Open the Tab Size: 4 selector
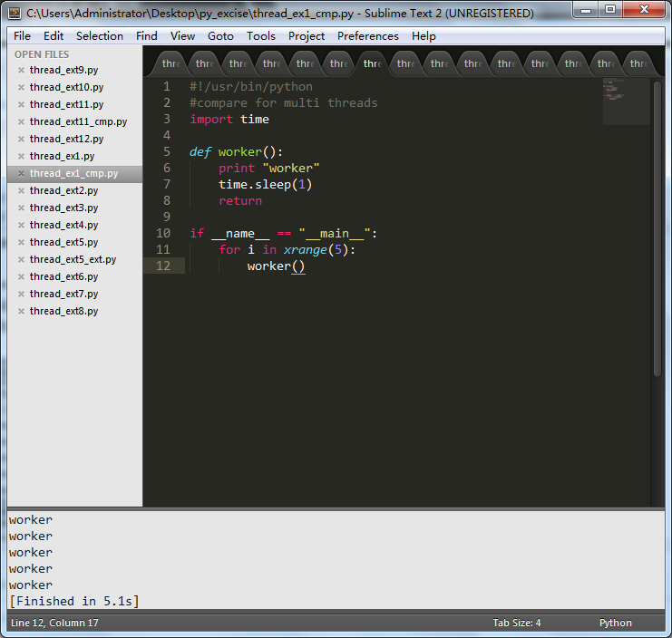 point(516,623)
